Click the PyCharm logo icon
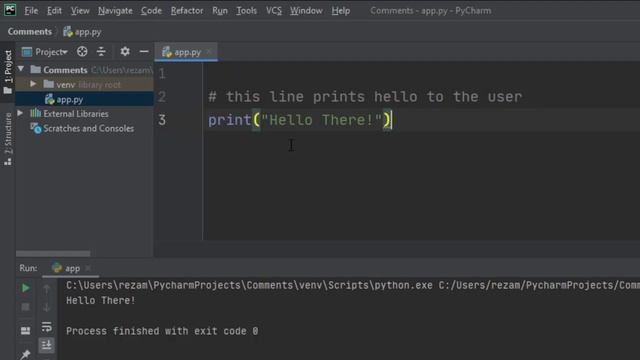640x360 pixels. 10,10
